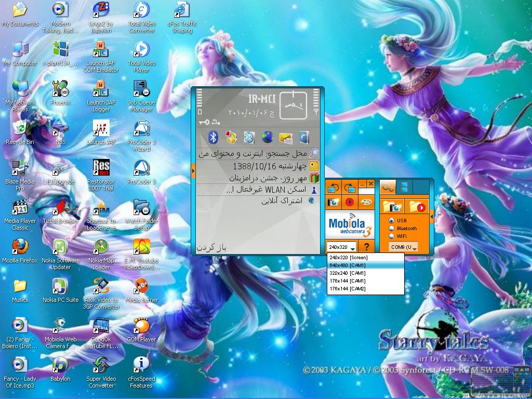Start video recording with the red record button
Image resolution: width=532 pixels, height=399 pixels.
tap(350, 202)
